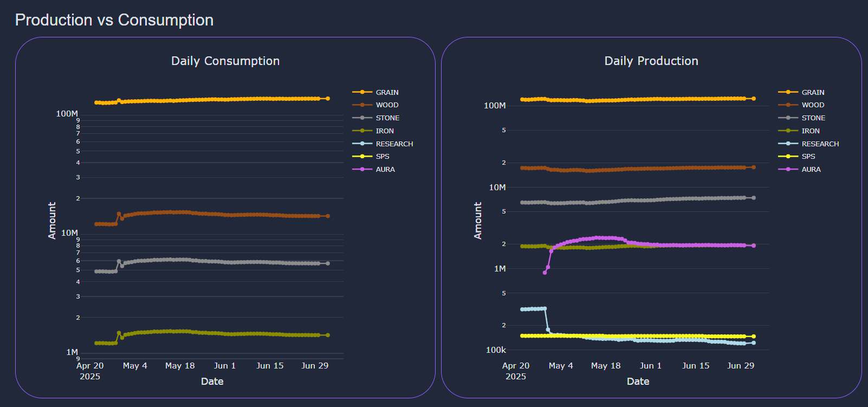Screen dimensions: 868x407
Task: Click Jun 15 tick label in Production chart
Action: [x=696, y=366]
